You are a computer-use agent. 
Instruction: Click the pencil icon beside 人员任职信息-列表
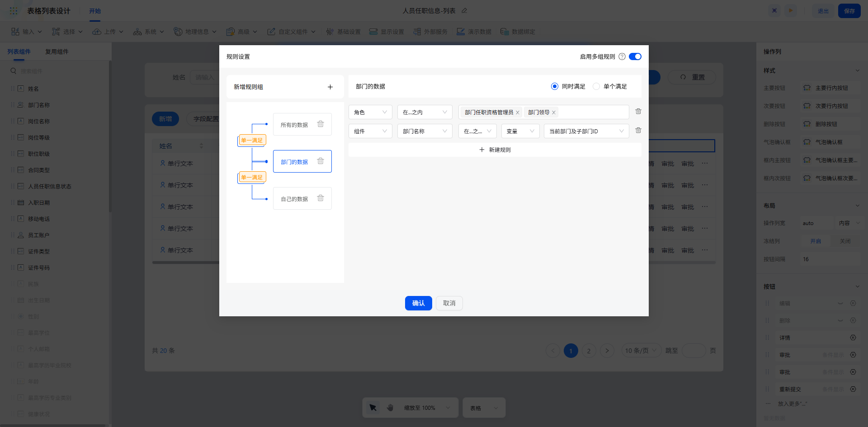(x=464, y=10)
